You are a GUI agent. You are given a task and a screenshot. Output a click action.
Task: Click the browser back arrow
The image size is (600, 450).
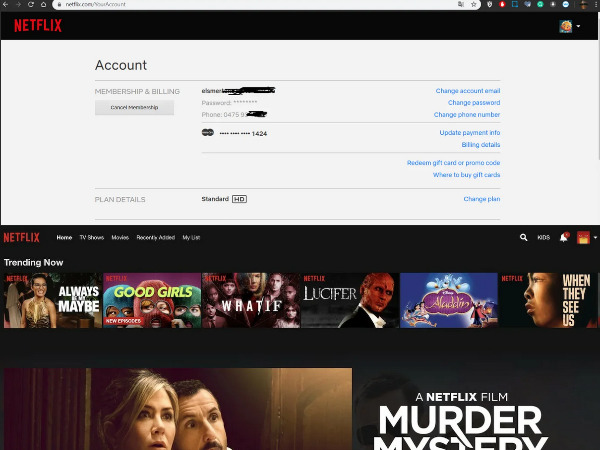click(5, 4)
